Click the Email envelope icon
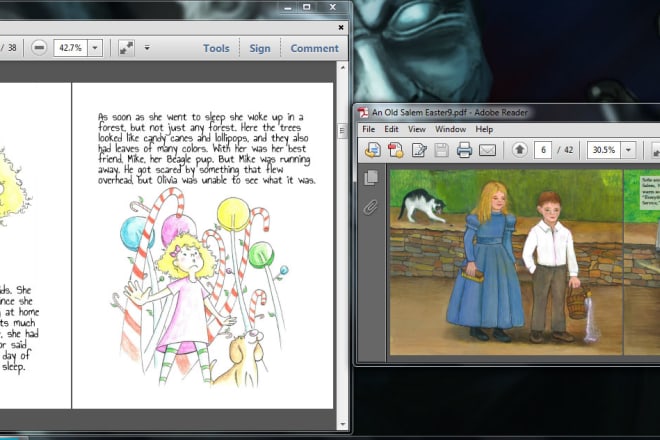This screenshot has width=660, height=440. pyautogui.click(x=487, y=150)
